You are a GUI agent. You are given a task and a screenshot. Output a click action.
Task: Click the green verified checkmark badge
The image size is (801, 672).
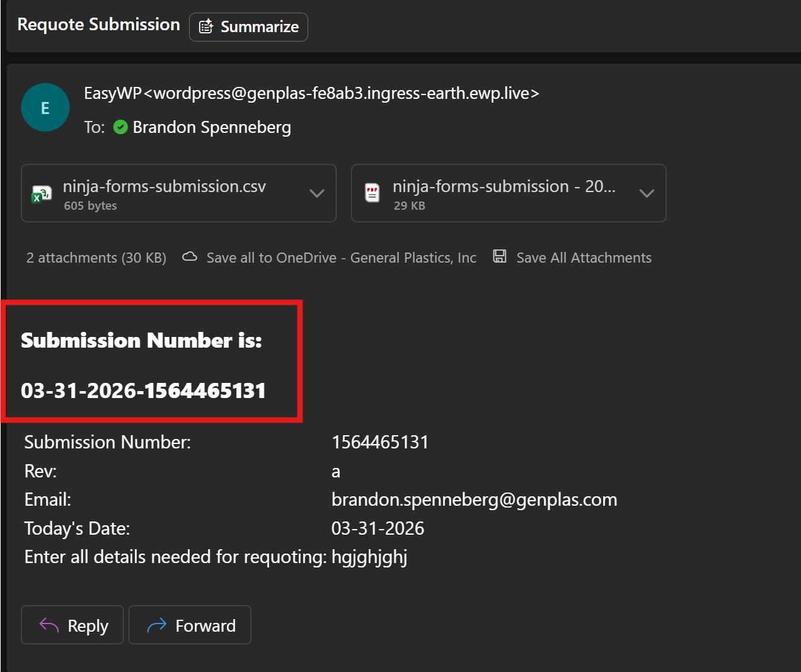click(120, 127)
